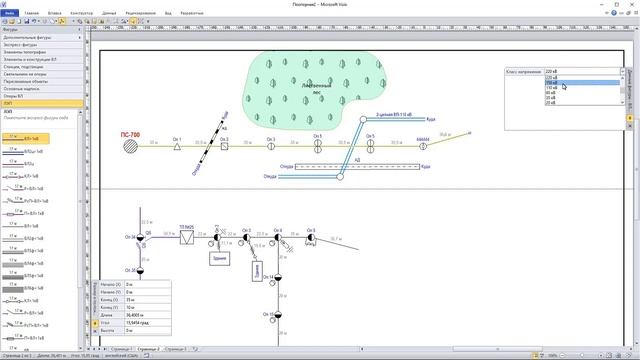Select the dashed АД road rectangle
This screenshot has width=640, height=360.
(357, 167)
